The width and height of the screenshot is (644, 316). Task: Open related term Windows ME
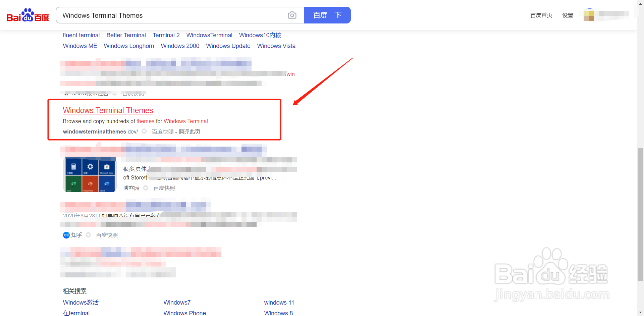click(80, 46)
